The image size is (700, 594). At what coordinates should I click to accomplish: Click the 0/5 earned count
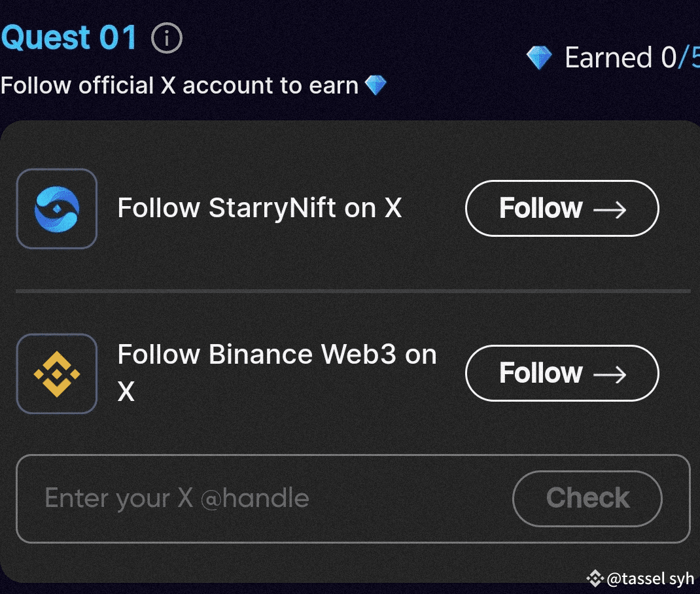680,58
